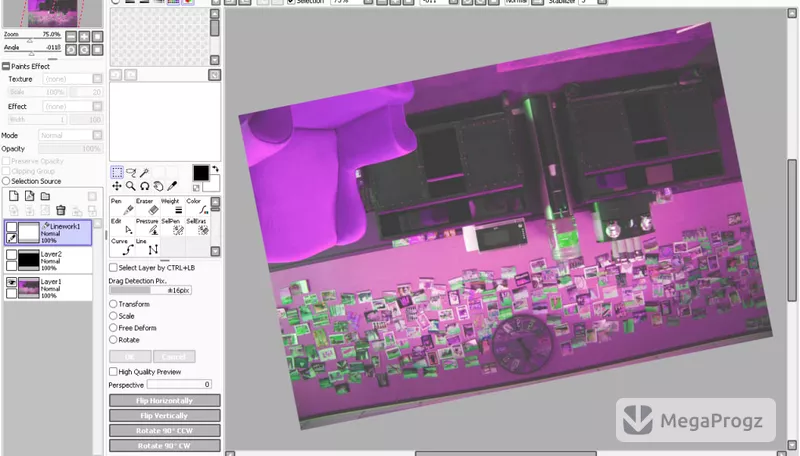
Task: Select the Zoom magnifier tool
Action: pyautogui.click(x=131, y=186)
